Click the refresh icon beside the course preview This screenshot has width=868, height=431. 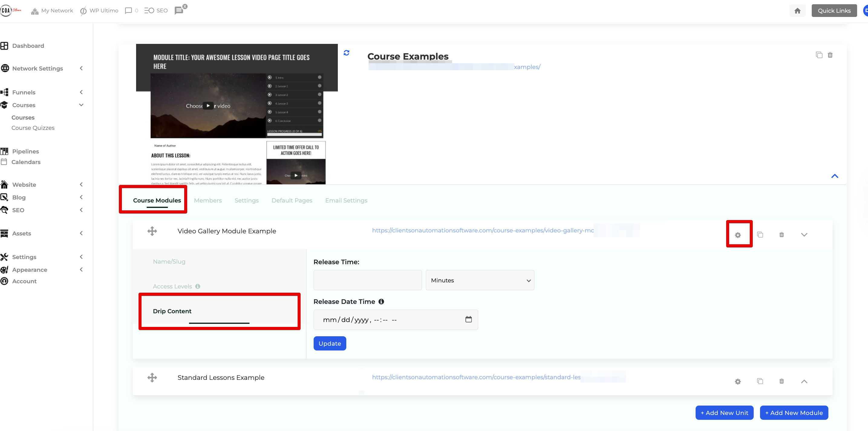[346, 53]
